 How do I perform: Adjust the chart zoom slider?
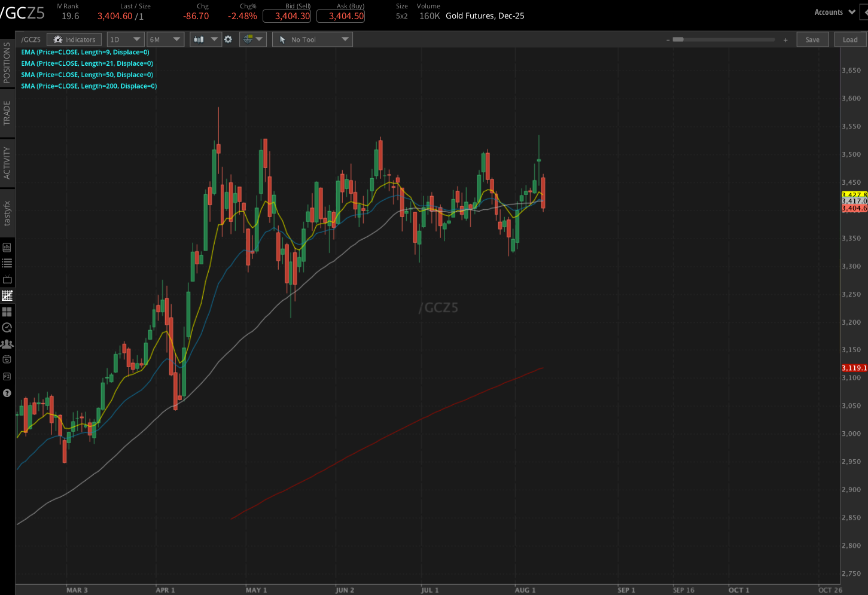[679, 39]
